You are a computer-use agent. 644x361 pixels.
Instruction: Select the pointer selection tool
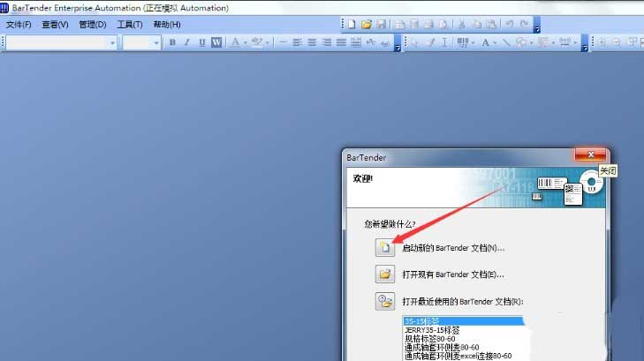(415, 42)
